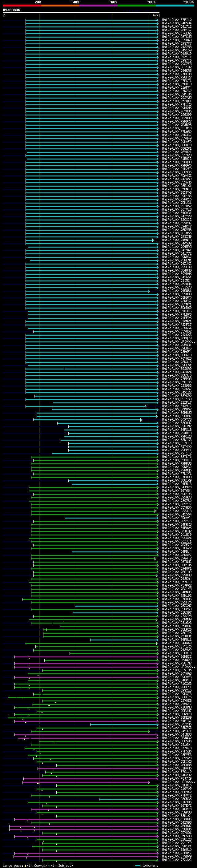Screen dimensions: 197x868
Task: Click label UniRef100_B4G232
Action: [x=176, y=775]
